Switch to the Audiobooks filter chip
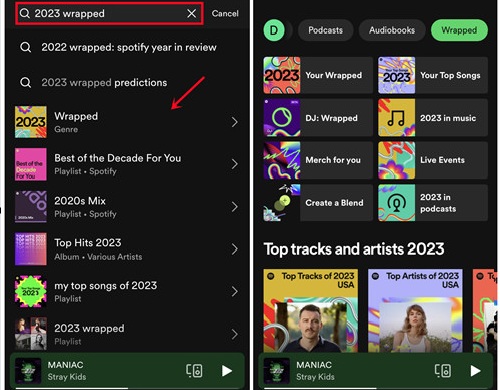Viewport: 500px width, 390px height. coord(392,30)
